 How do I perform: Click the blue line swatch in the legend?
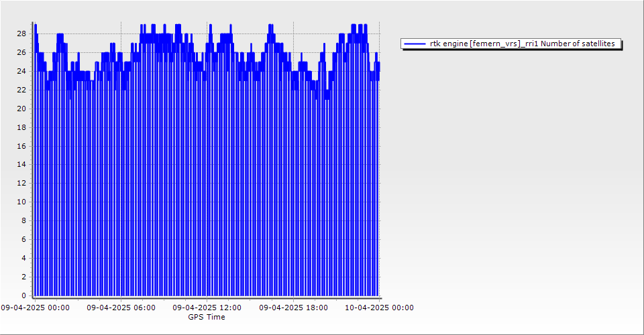pyautogui.click(x=415, y=44)
